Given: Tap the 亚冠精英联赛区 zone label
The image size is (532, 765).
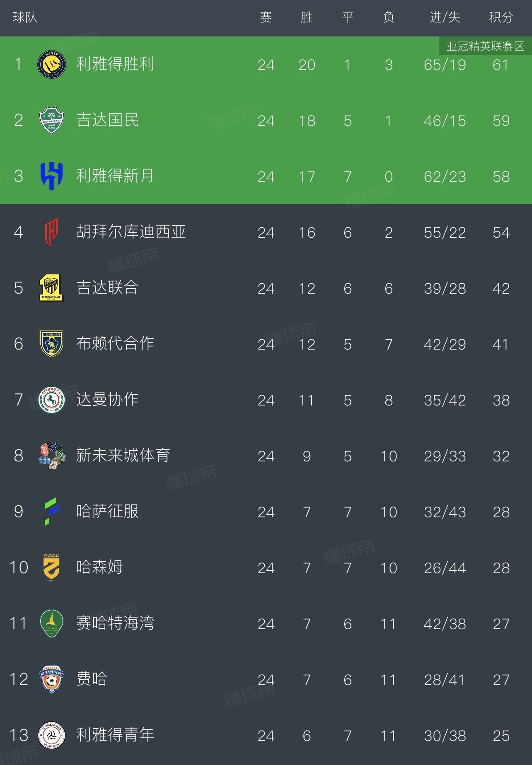Looking at the screenshot, I should pos(485,46).
